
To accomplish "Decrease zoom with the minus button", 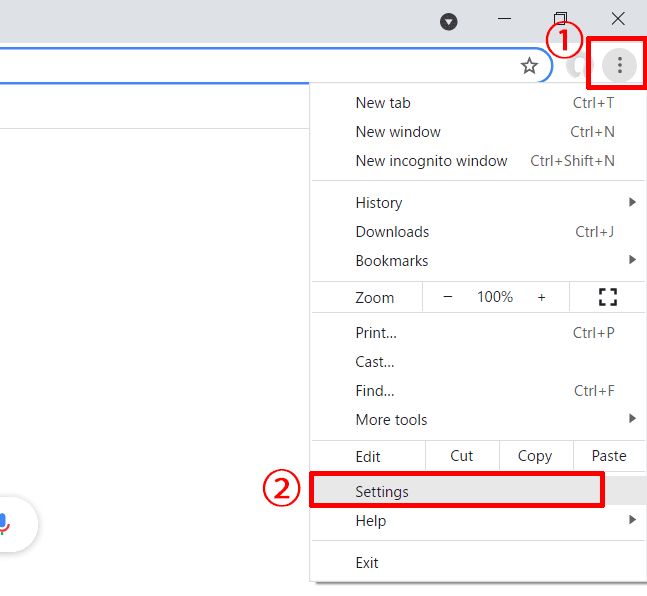I will coord(448,297).
